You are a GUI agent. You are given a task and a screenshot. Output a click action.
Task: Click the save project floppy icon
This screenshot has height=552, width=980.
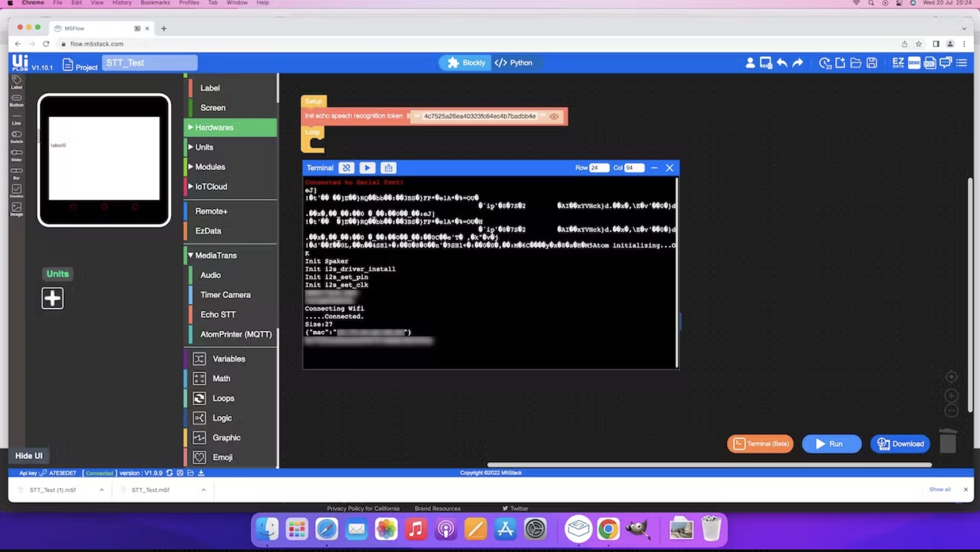pos(871,63)
